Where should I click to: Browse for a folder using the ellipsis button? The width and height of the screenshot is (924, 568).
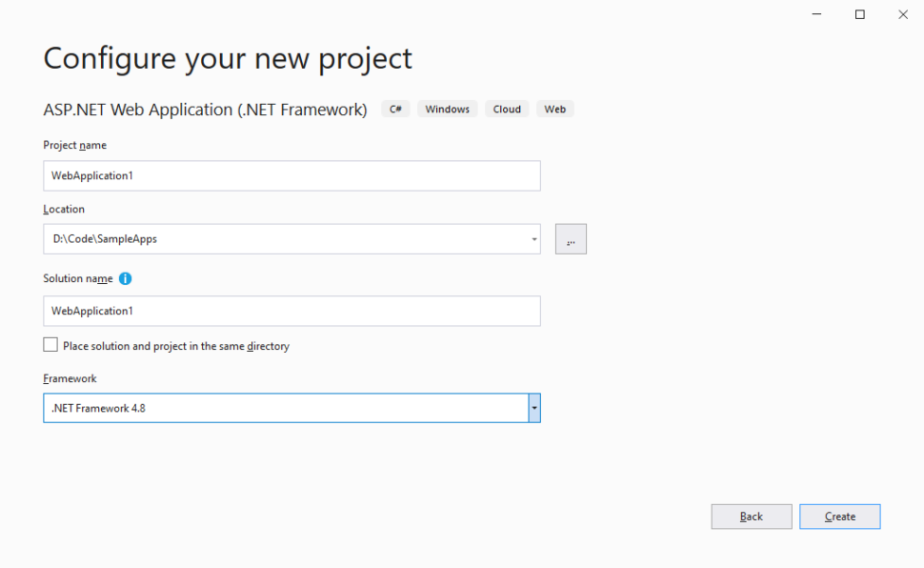571,238
